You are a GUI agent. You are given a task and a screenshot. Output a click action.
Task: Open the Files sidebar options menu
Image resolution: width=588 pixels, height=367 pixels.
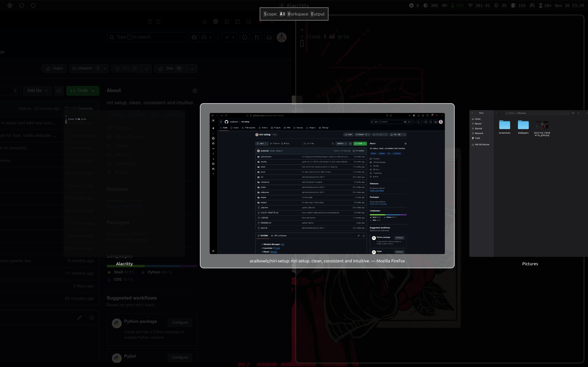[491, 113]
